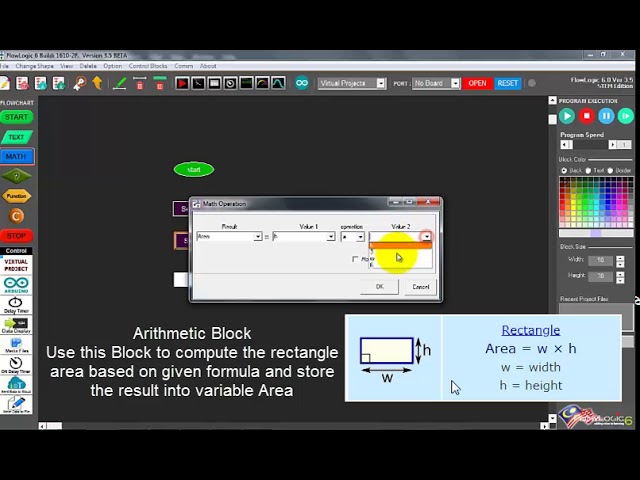Add a Function block from sidebar
Screen dimensions: 640x480
(16, 196)
